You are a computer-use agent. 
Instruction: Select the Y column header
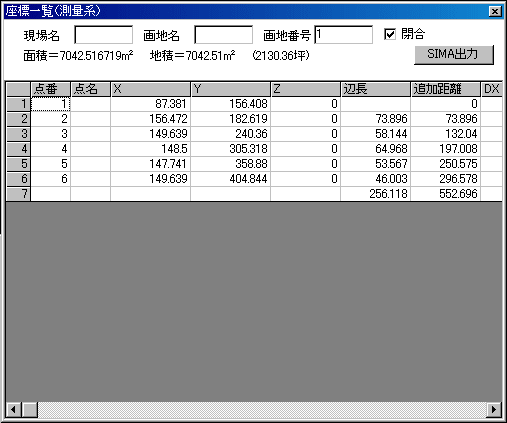tap(230, 89)
